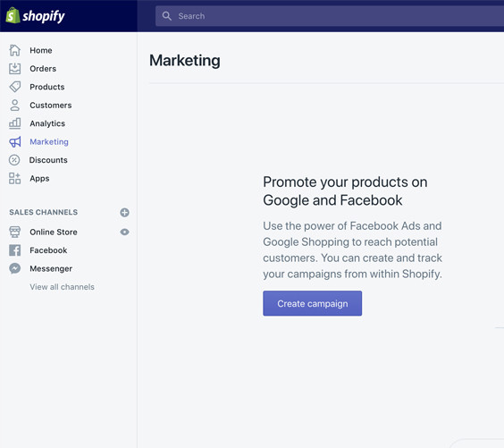Click the Analytics bar chart icon
Screen dimensions: 504x448
[15, 123]
